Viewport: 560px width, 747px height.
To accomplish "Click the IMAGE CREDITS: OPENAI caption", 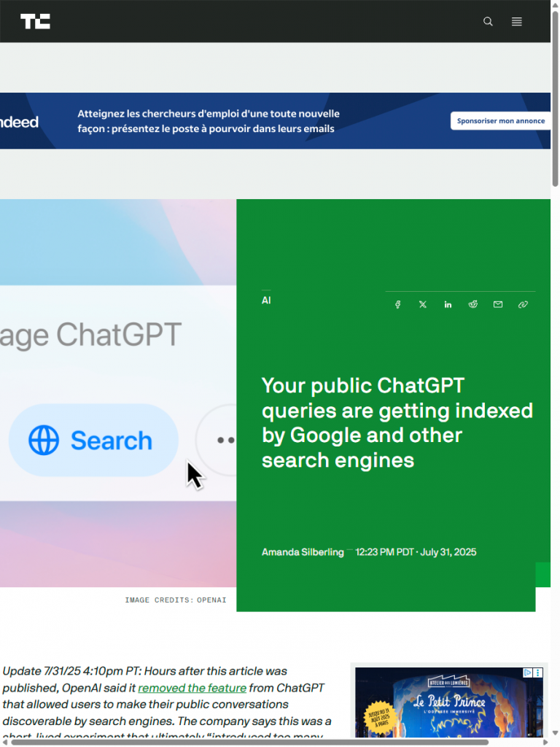I will pos(176,600).
